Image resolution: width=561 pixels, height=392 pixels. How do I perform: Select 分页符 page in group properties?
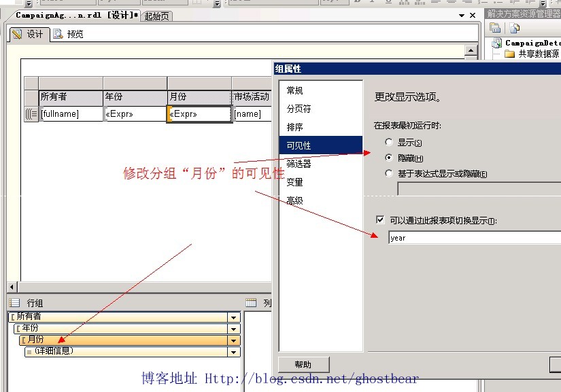point(299,109)
